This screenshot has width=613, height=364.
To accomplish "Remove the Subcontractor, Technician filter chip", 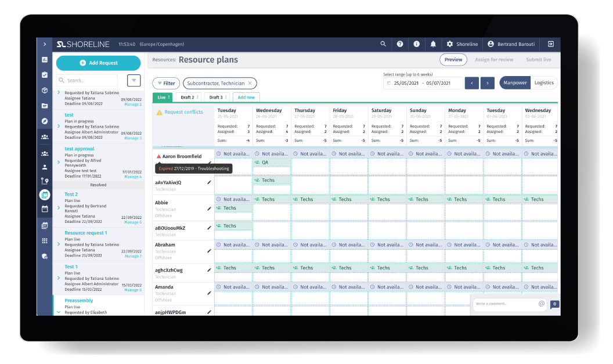I will 250,84.
